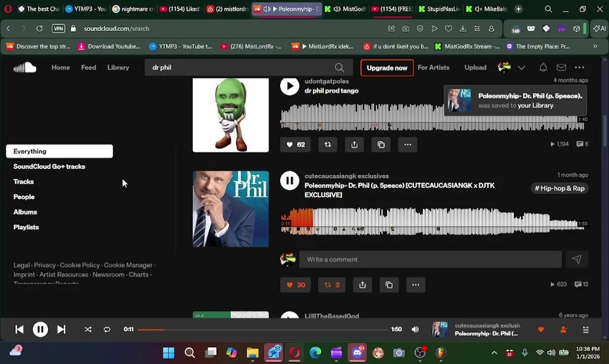Toggle shuffle in the player bar

[88, 330]
